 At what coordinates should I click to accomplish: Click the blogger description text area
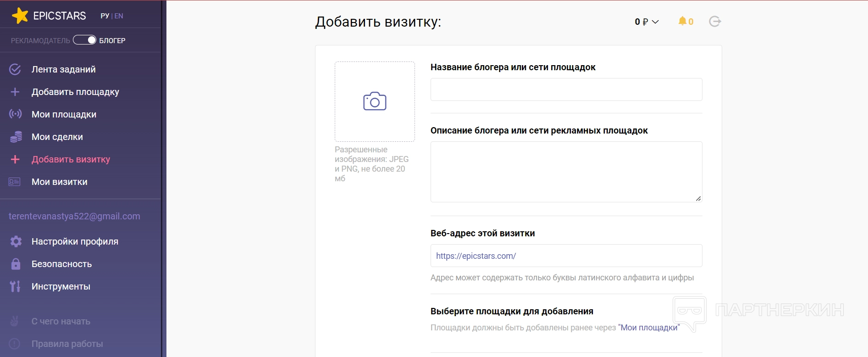click(566, 172)
